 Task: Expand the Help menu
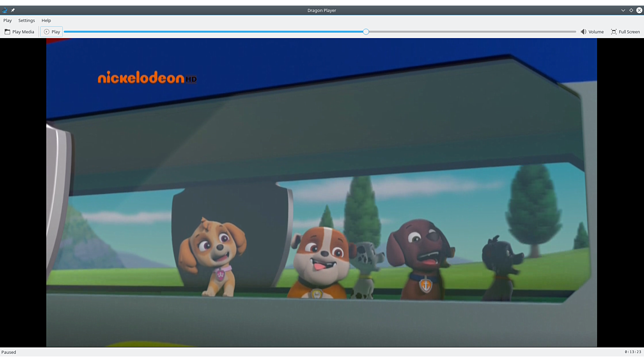(x=46, y=21)
